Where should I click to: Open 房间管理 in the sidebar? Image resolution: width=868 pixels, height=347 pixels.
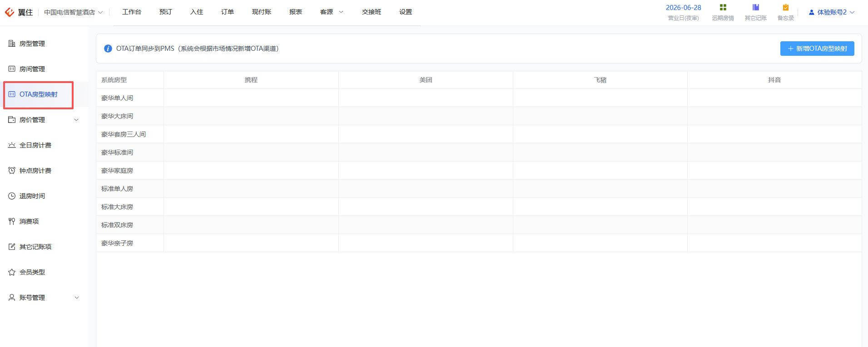tap(32, 69)
